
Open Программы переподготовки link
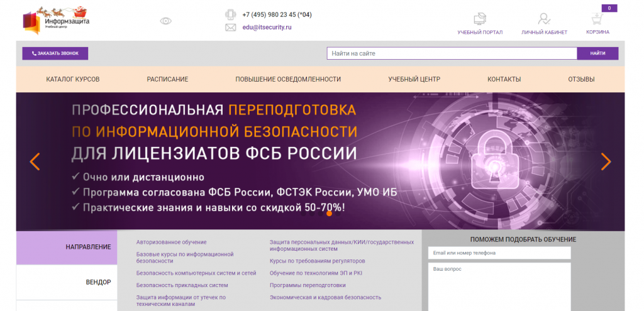coord(308,285)
